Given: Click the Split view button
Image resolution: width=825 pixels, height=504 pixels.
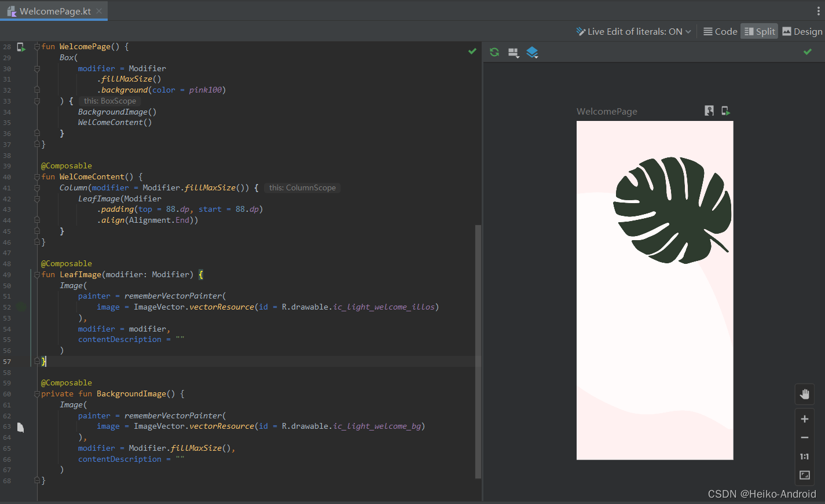Looking at the screenshot, I should click(759, 31).
